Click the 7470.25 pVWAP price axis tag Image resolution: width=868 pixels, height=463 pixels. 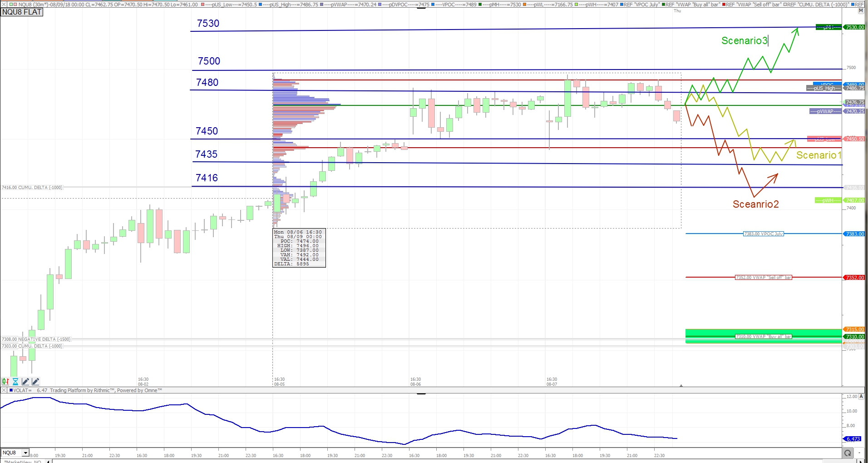click(x=854, y=111)
